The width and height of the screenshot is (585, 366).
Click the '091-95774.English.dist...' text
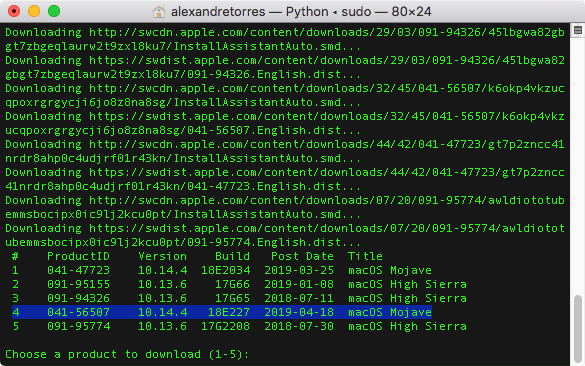(x=274, y=242)
